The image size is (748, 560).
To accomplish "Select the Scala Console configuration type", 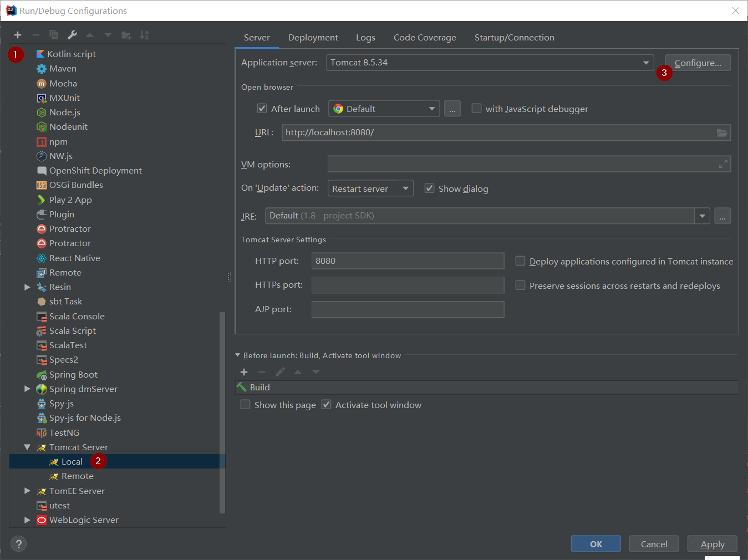I will click(x=77, y=316).
